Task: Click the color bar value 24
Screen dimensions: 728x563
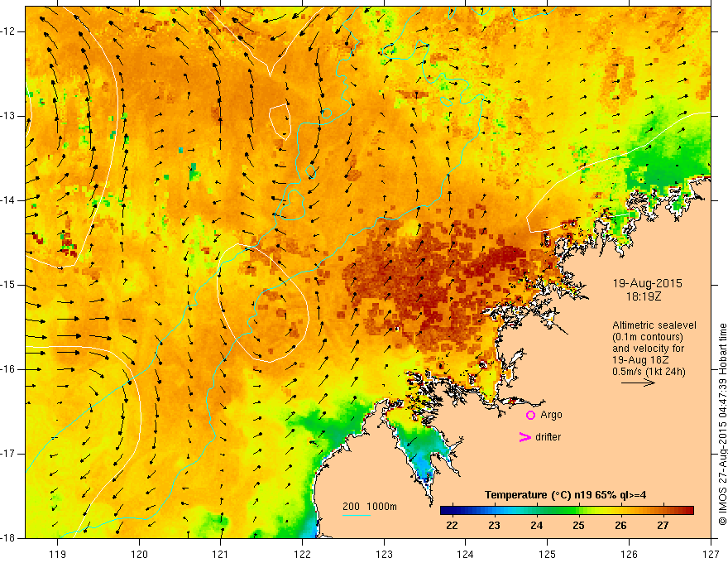Action: (536, 526)
